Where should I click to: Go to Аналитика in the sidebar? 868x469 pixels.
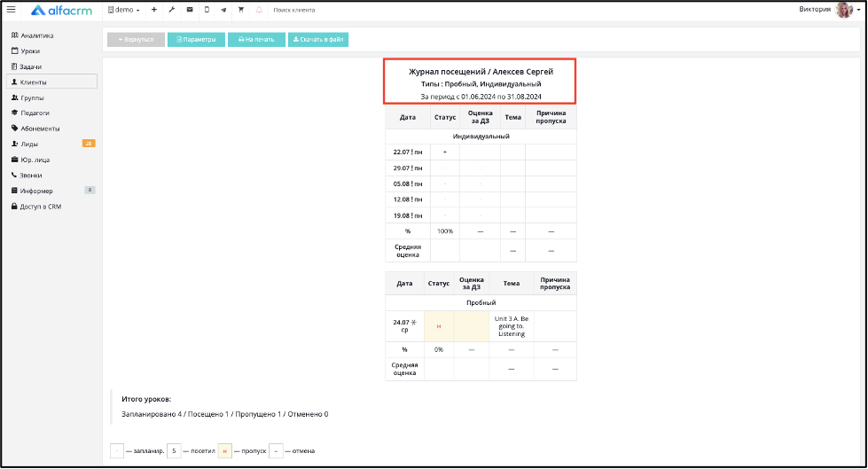33,35
